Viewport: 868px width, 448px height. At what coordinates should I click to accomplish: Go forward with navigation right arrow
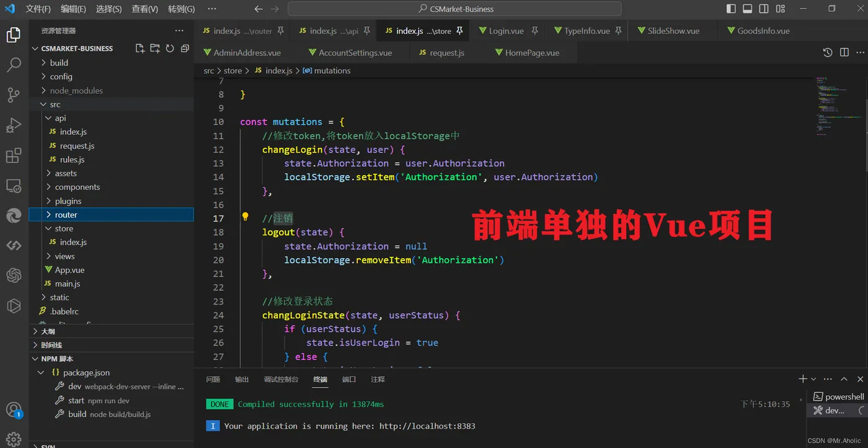point(275,9)
